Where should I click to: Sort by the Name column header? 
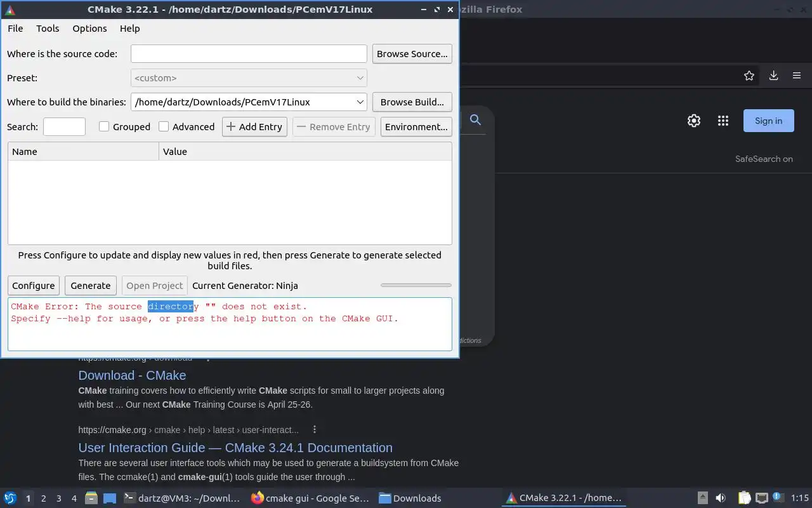pyautogui.click(x=83, y=152)
